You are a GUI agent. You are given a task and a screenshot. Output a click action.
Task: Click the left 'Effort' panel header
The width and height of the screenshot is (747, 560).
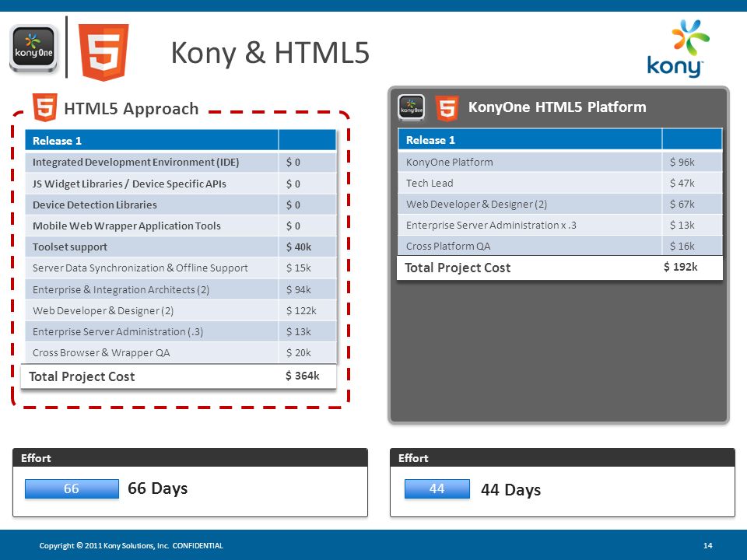tap(190, 457)
